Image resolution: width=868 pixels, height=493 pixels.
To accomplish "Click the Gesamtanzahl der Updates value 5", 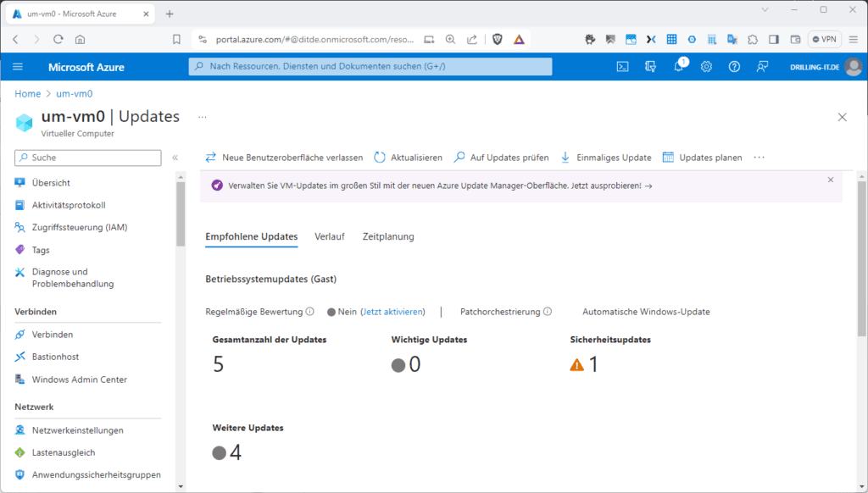I will [218, 364].
